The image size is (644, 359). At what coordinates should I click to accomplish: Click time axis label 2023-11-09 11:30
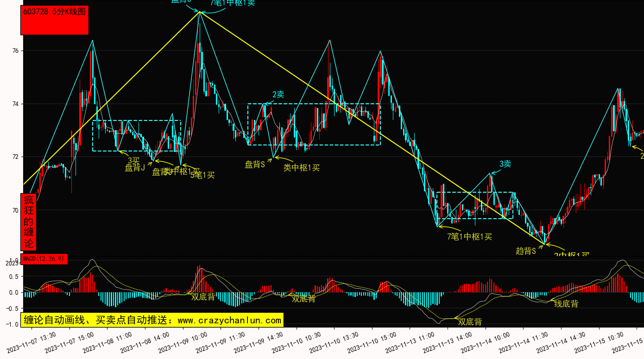tap(221, 342)
